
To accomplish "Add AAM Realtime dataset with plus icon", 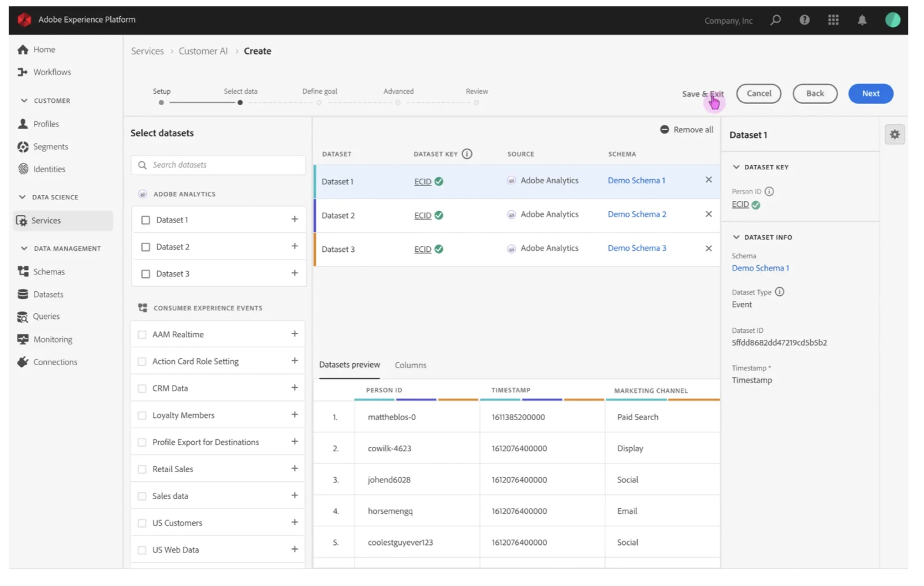I will [x=295, y=333].
